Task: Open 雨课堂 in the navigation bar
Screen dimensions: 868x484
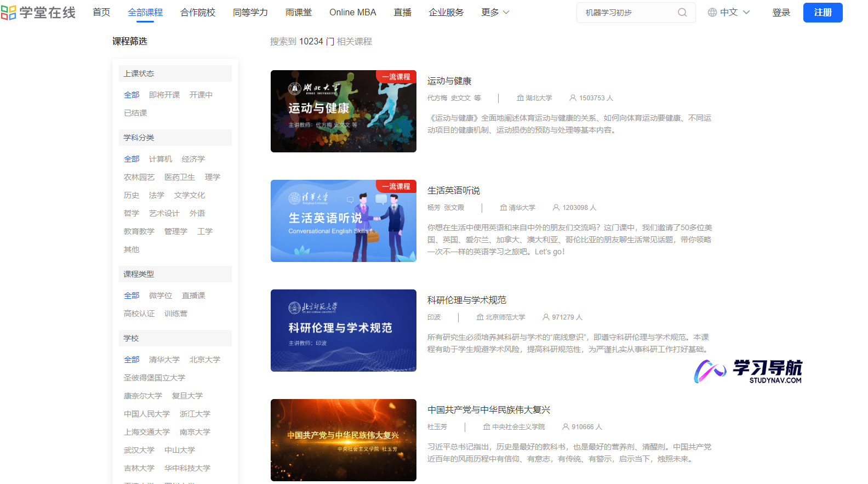Action: pyautogui.click(x=299, y=13)
